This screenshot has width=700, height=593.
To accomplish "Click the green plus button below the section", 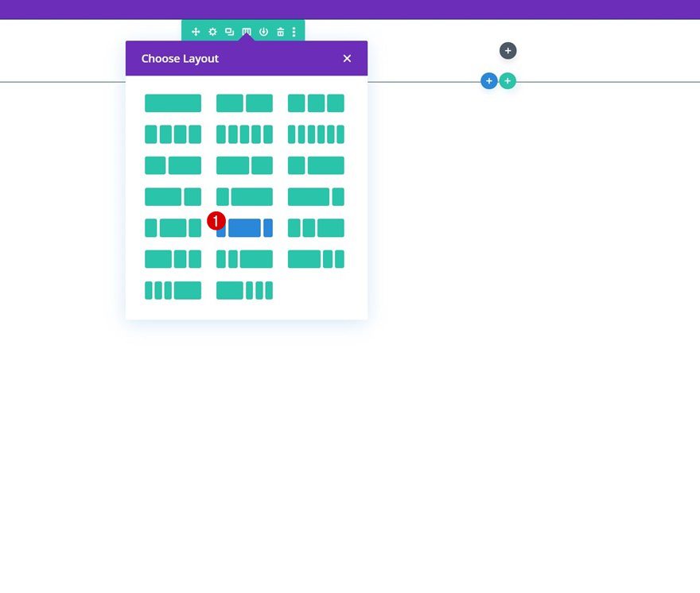I will point(507,80).
